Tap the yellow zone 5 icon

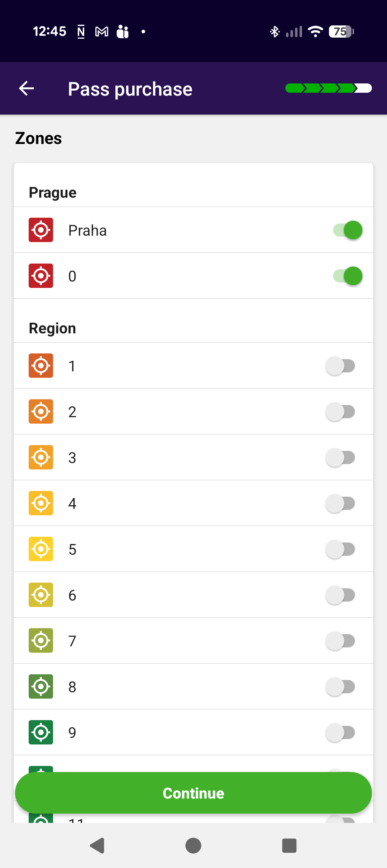pyautogui.click(x=41, y=549)
